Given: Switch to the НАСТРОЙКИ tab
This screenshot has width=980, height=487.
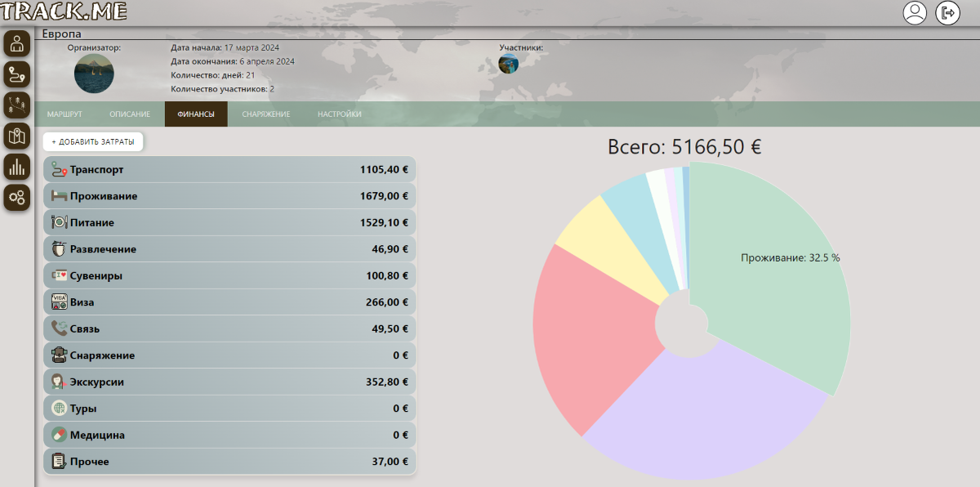Looking at the screenshot, I should click(x=340, y=114).
